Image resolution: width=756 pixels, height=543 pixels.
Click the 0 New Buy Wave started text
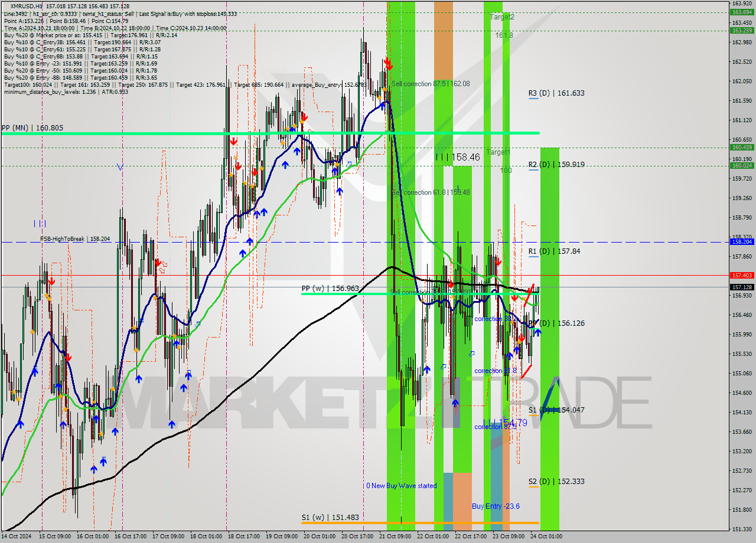401,486
